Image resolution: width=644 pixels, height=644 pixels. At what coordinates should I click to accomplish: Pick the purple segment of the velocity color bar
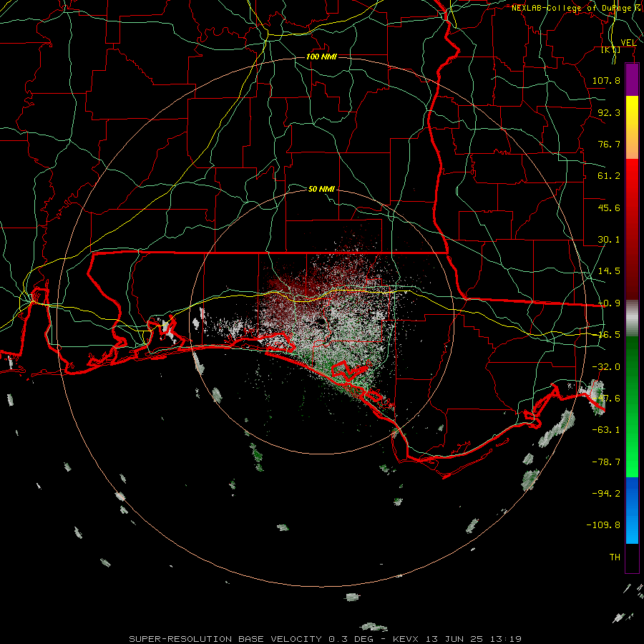click(632, 79)
